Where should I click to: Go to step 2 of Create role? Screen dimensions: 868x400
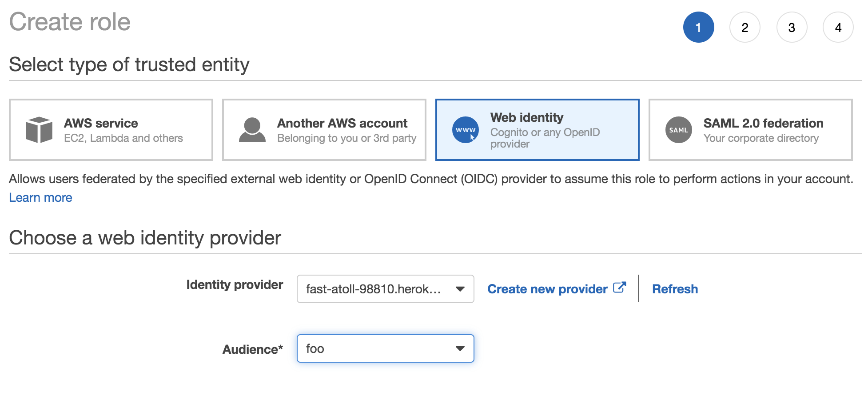745,27
